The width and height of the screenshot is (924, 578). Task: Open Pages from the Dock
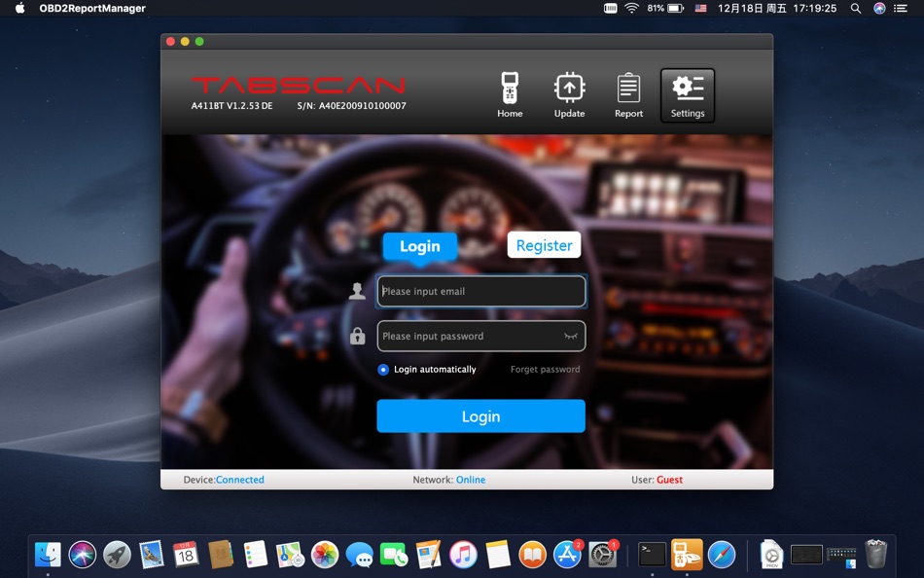point(428,555)
